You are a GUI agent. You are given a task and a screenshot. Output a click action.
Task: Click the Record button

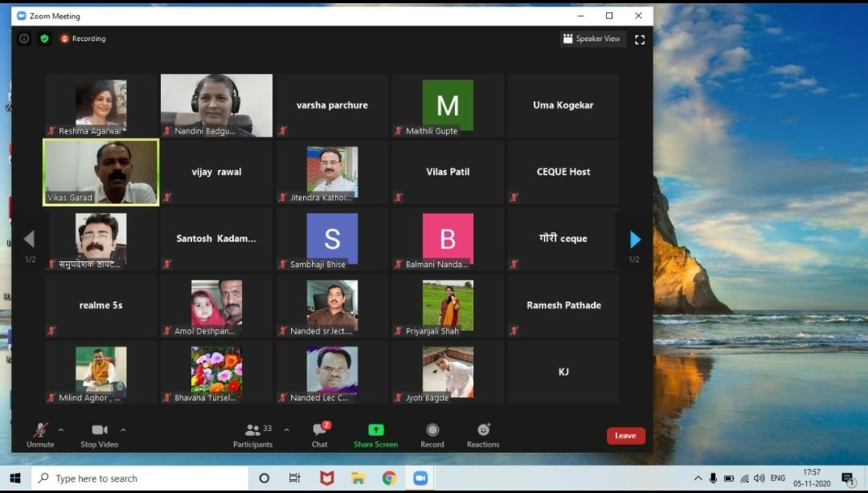432,435
